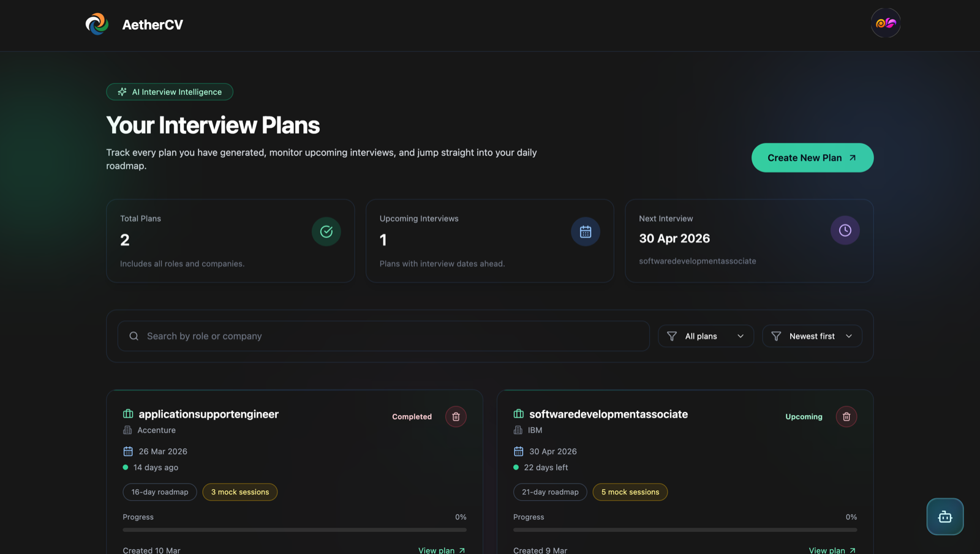The width and height of the screenshot is (980, 554).
Task: Focus the Search by role or company field
Action: pyautogui.click(x=383, y=336)
